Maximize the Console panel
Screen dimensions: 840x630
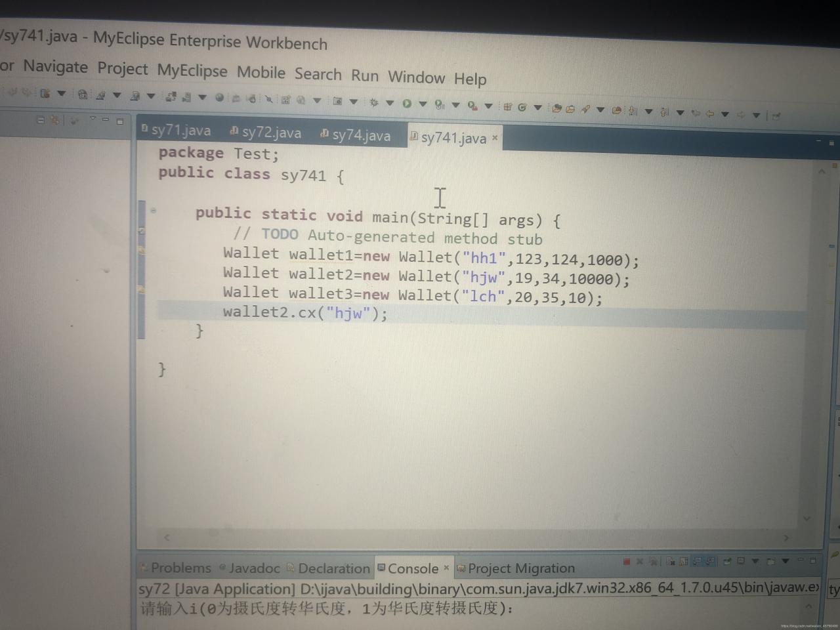(x=813, y=560)
